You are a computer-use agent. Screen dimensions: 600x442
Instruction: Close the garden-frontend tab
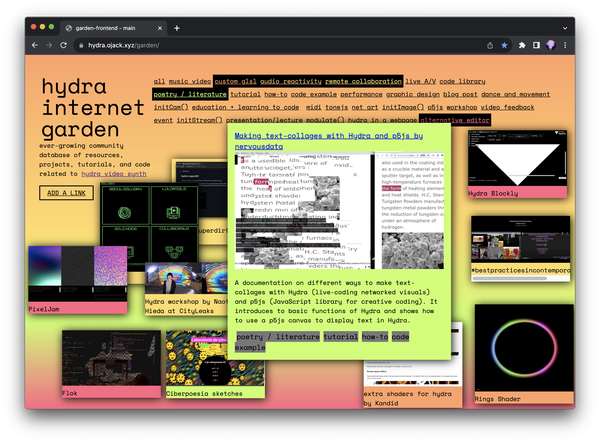(161, 26)
